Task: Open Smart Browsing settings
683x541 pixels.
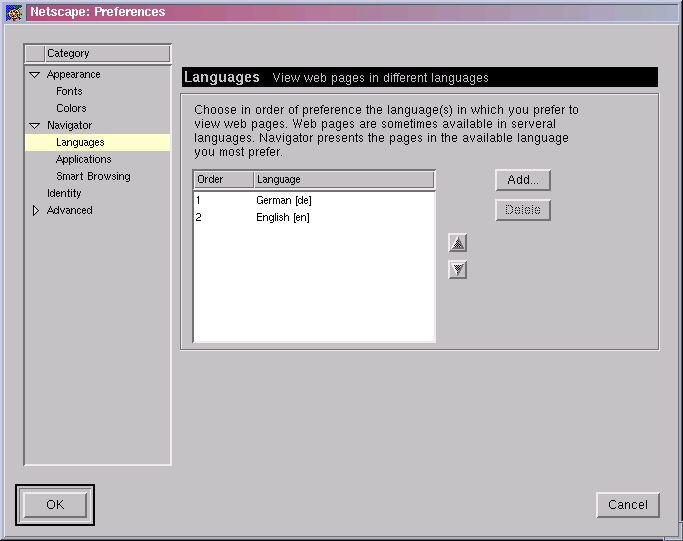Action: pyautogui.click(x=93, y=176)
